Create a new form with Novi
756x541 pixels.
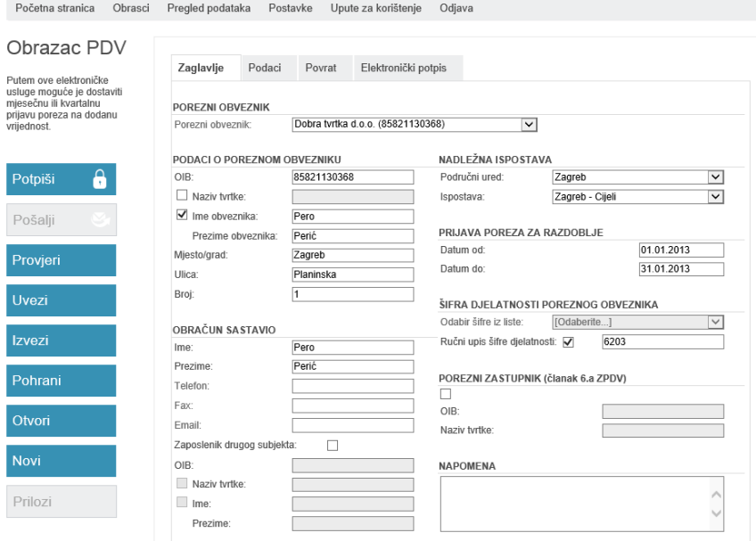tap(61, 461)
